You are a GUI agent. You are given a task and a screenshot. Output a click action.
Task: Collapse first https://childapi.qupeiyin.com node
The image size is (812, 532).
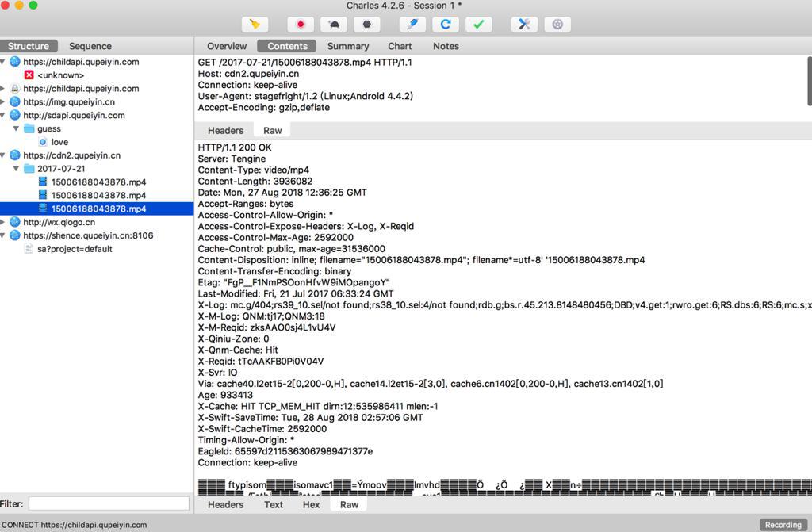(2, 62)
